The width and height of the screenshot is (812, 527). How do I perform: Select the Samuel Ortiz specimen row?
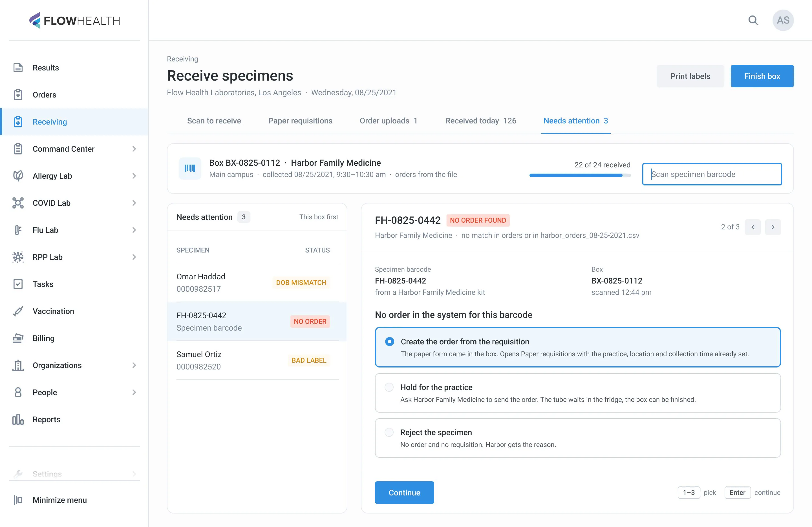tap(257, 360)
